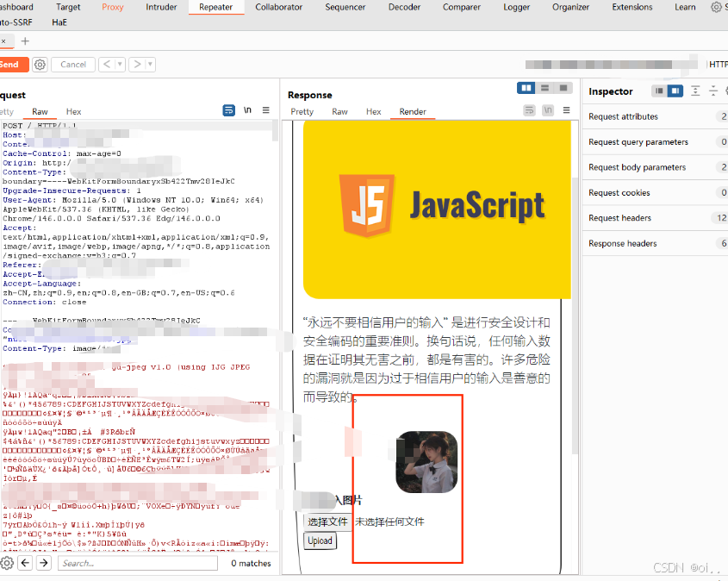The height and width of the screenshot is (581, 728).
Task: Select Render view in Response panel
Action: [x=413, y=111]
